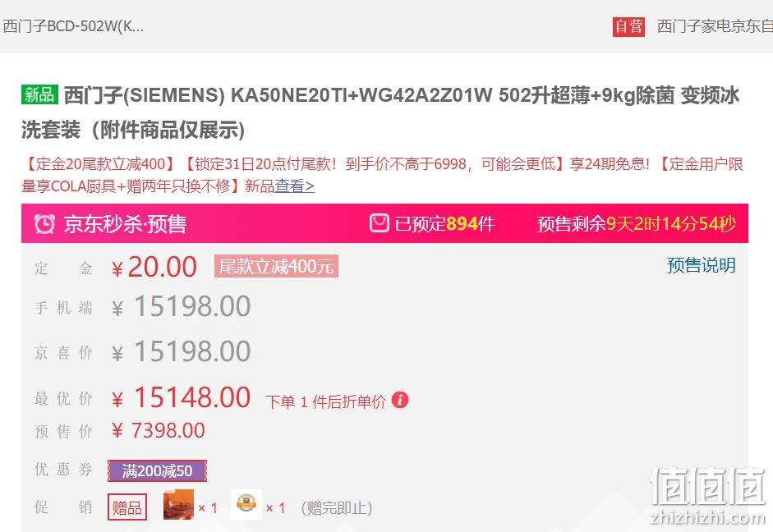The height and width of the screenshot is (532, 773).
Task: Click the green 新品 badge
Action: [40, 94]
